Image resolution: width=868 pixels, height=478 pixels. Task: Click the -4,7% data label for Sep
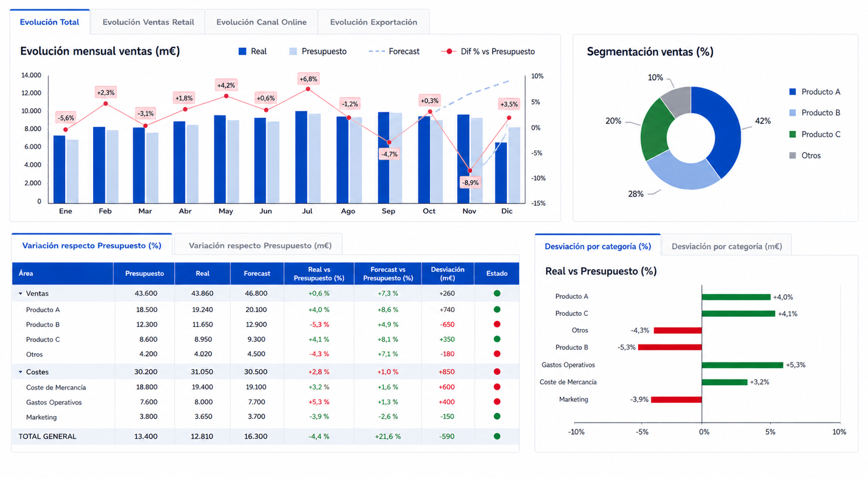[x=389, y=154]
